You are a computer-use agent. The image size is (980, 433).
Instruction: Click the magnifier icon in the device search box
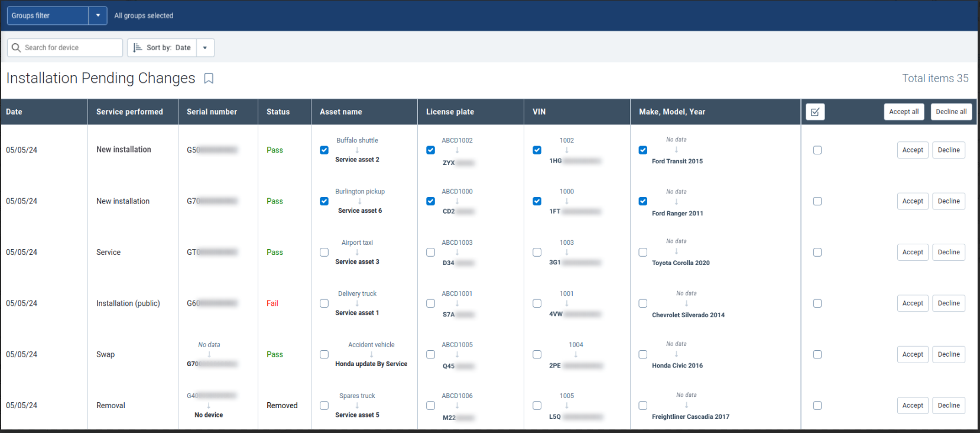(x=16, y=47)
